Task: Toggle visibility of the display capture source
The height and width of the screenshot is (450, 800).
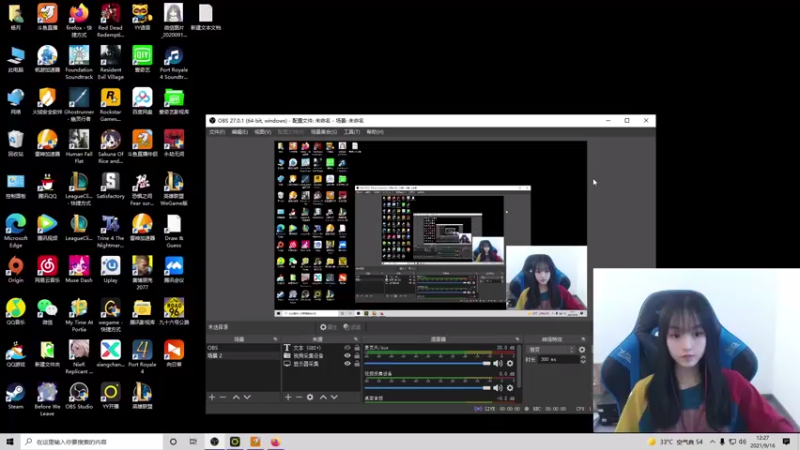Action: point(347,364)
